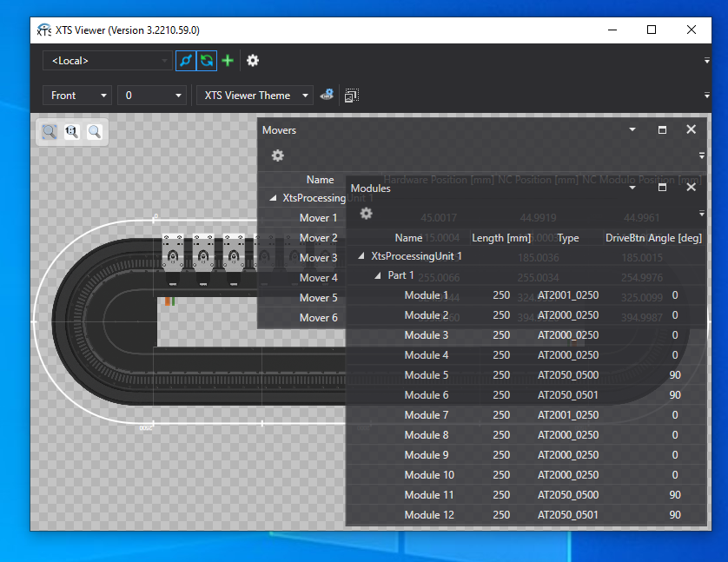
Task: Open the rotation 0 dropdown
Action: pos(152,96)
